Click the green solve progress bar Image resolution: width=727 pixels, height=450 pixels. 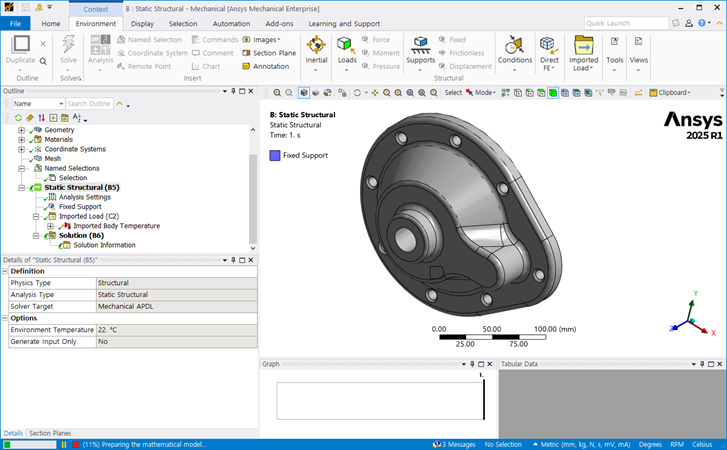coord(30,444)
